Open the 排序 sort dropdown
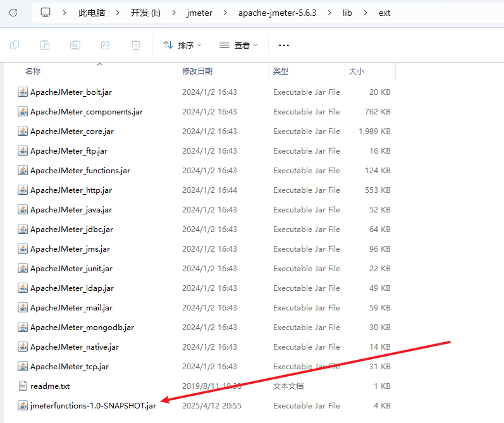Viewport: 504px width, 423px height. (182, 45)
